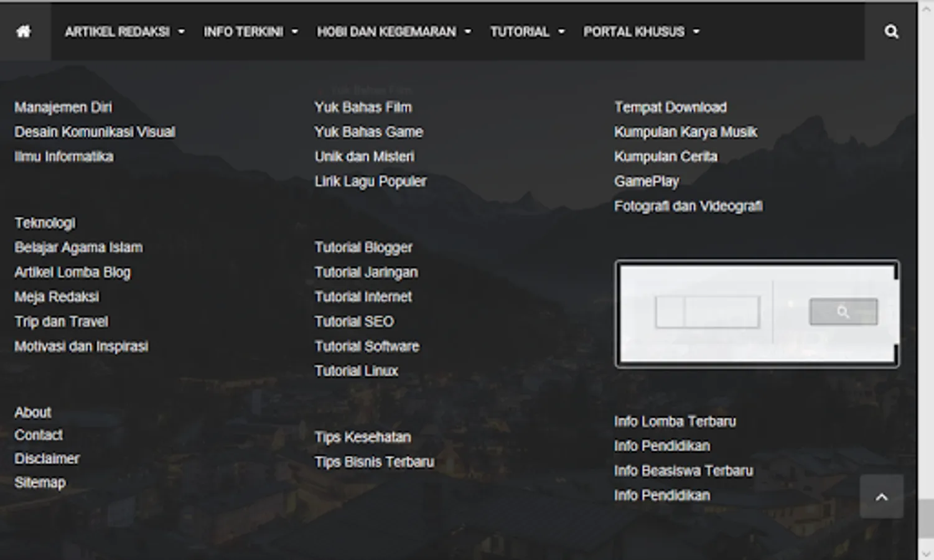Screen dimensions: 934x560
Task: Open Lirik Lagu Populer link
Action: 371,182
